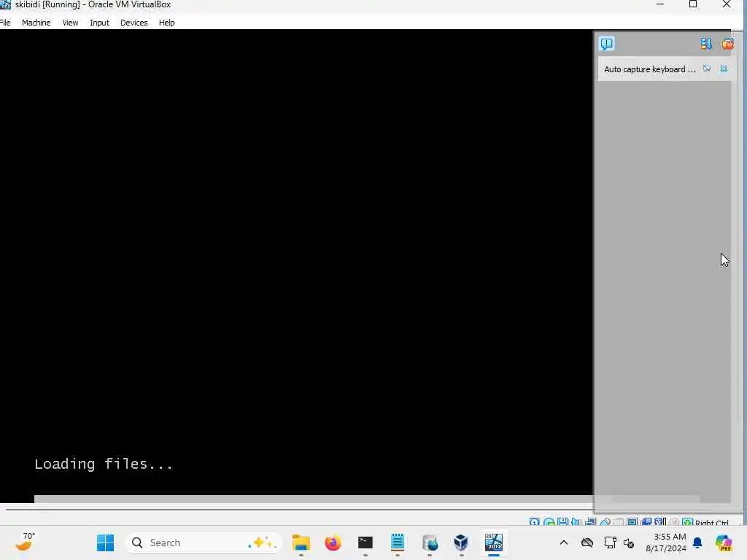Expand the system tray hidden icons chevron
The height and width of the screenshot is (560, 747).
coord(564,542)
